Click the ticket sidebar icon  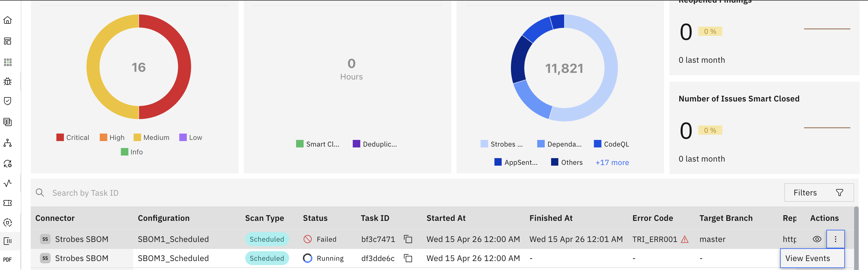coord(8,203)
